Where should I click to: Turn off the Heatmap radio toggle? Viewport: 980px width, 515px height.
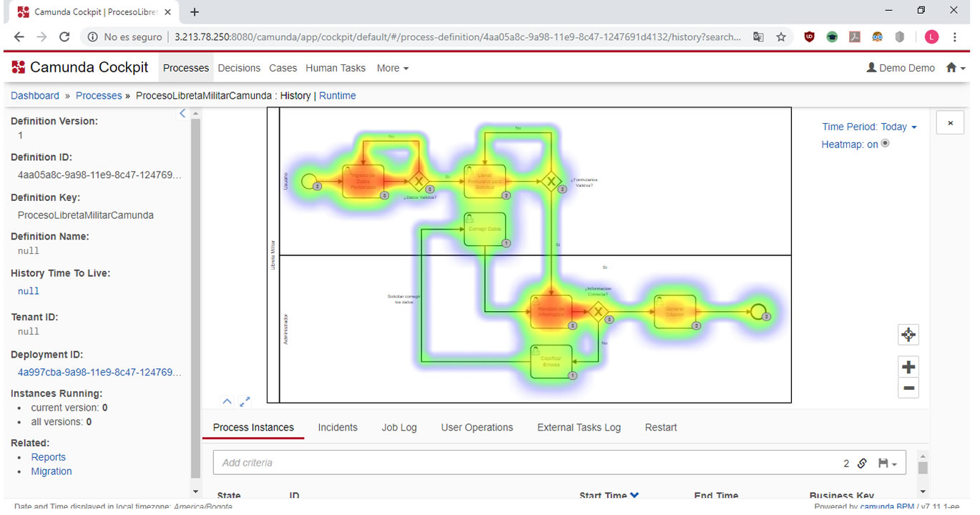tap(885, 143)
